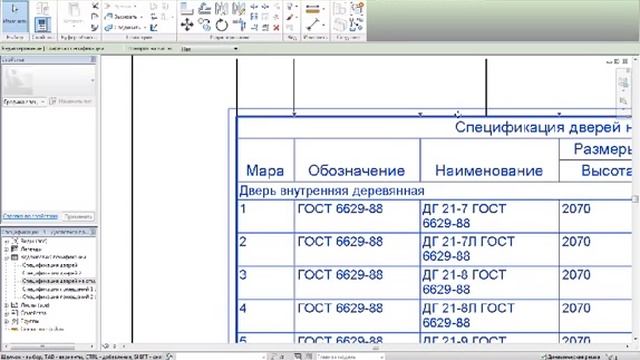Click the Edit Type button
This screenshot has width=640, height=360.
pos(71,101)
